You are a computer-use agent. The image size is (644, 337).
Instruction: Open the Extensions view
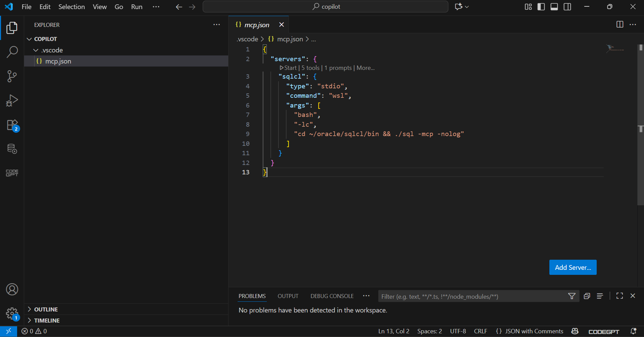12,125
